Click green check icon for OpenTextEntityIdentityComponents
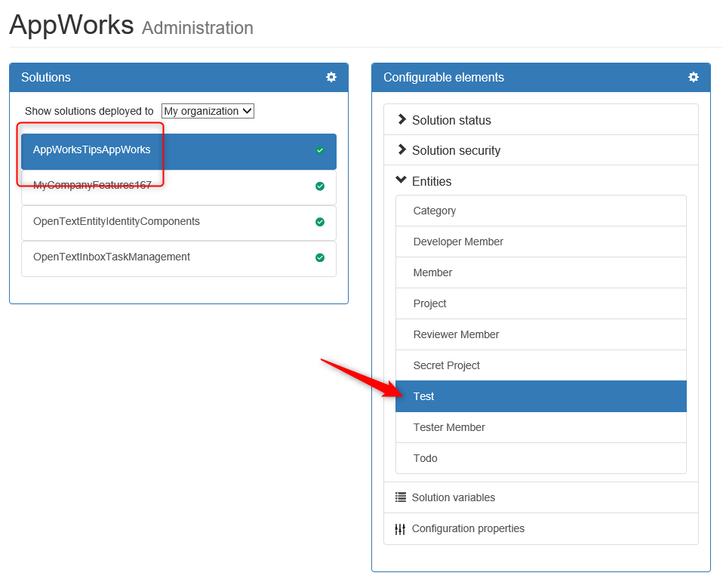 (x=319, y=222)
